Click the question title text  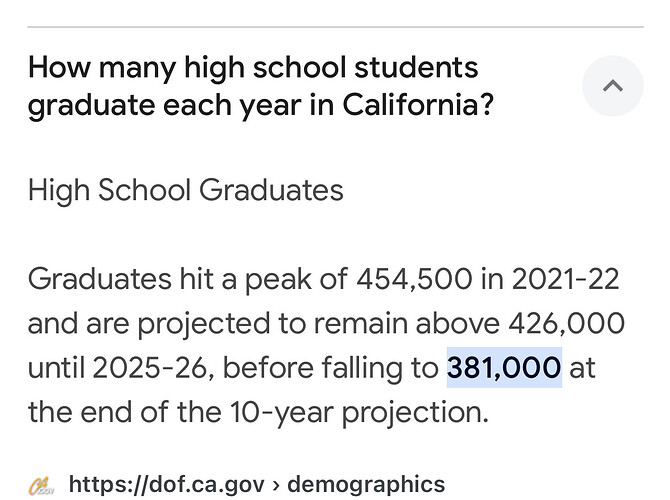pyautogui.click(x=261, y=86)
